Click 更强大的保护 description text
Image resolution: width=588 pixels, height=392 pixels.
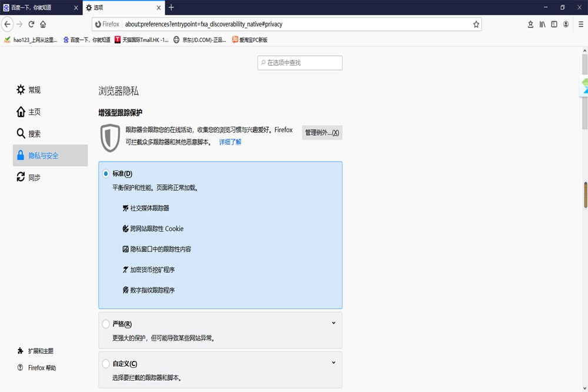tap(163, 338)
